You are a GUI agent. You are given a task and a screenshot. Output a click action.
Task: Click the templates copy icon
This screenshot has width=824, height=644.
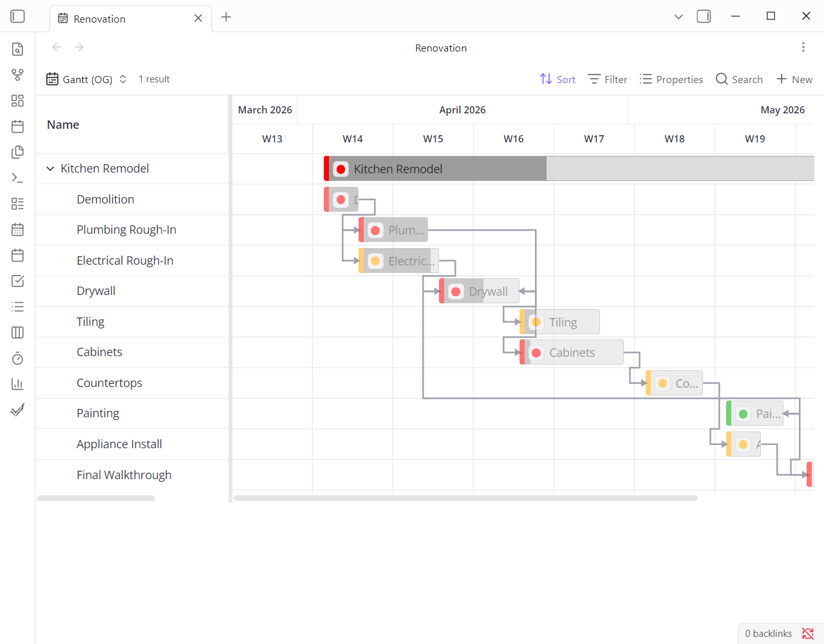[x=17, y=152]
